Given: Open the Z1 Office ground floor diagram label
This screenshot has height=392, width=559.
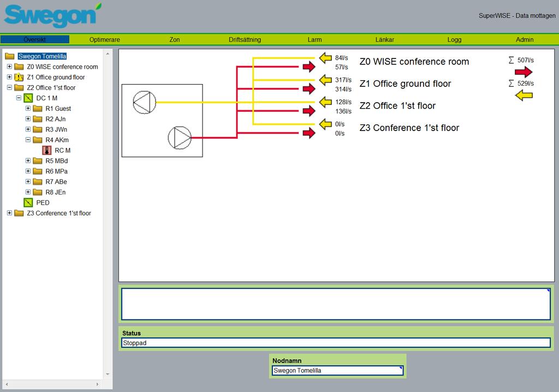Looking at the screenshot, I should pos(405,84).
